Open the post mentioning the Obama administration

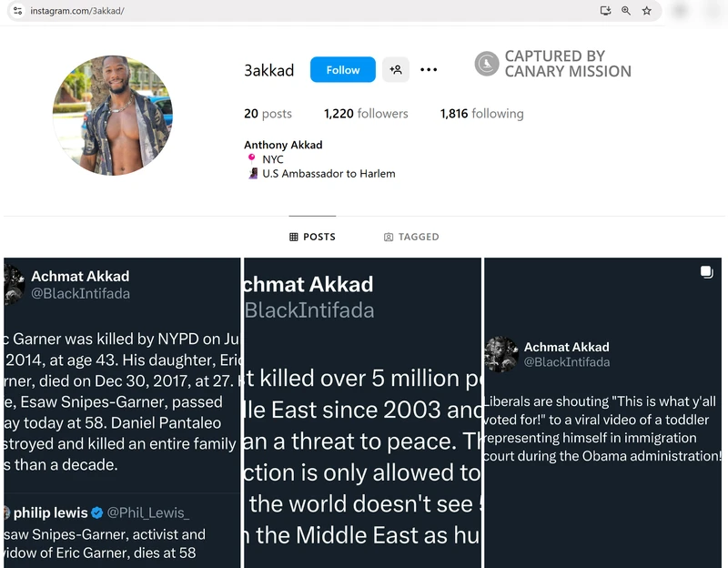(x=605, y=410)
